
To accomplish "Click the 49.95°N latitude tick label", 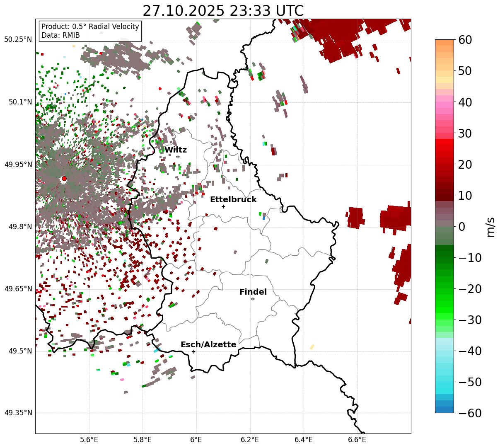I will click(x=18, y=164).
